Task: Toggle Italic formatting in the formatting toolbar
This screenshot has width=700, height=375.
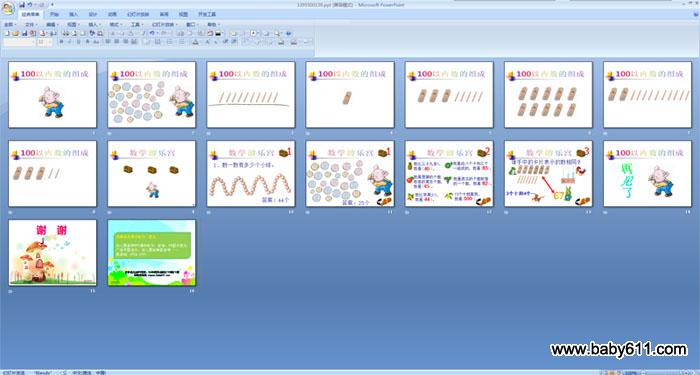Action: 70,42
